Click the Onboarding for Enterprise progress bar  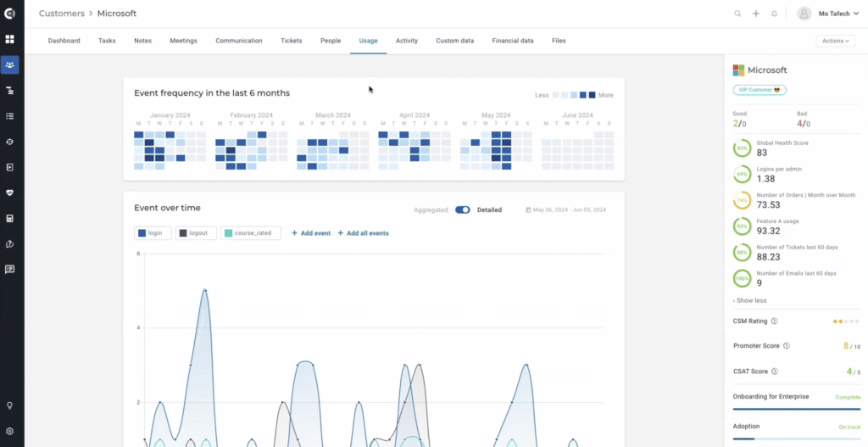pyautogui.click(x=797, y=409)
